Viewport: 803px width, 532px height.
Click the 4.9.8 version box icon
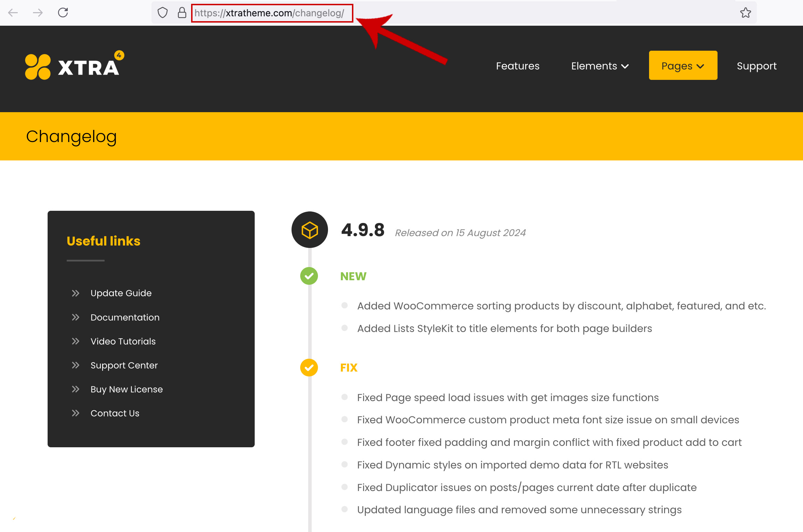(310, 230)
